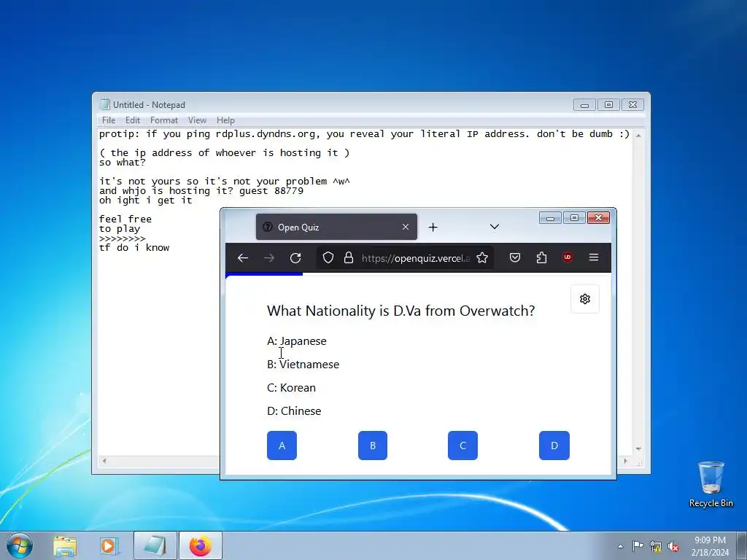Go back using Firefox back arrow
Screen dimensions: 747x560
click(x=243, y=258)
